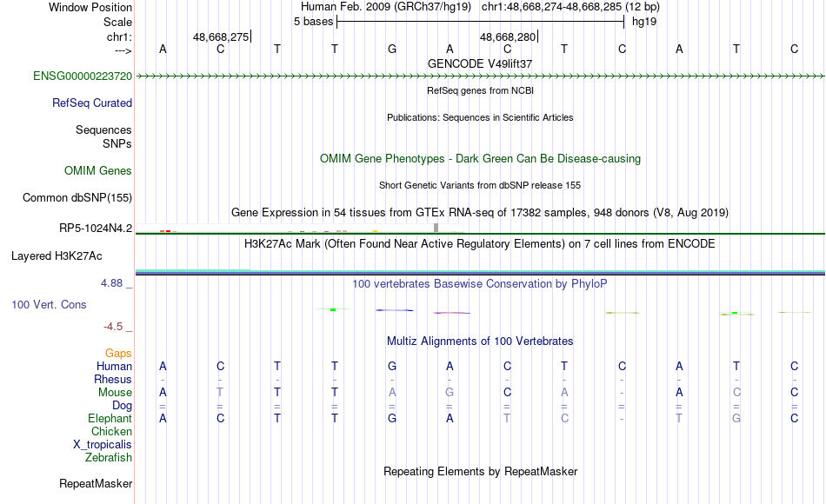Click the 4.88 PhyloP upper scale value

111,283
